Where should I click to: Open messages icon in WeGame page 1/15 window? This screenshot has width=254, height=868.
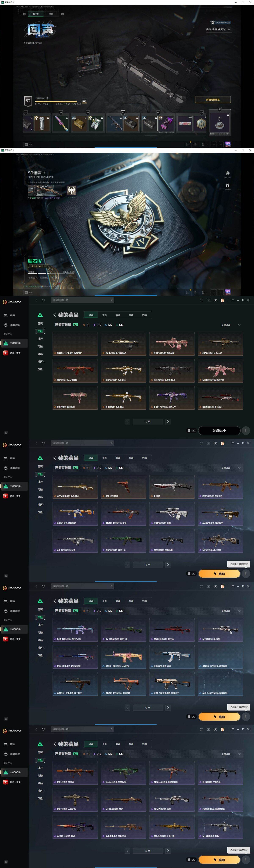[201, 300]
